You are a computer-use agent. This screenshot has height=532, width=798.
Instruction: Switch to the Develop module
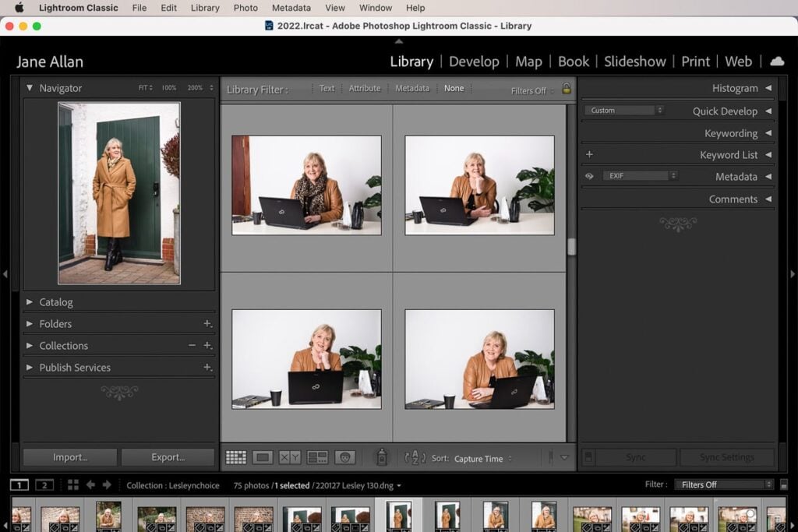474,61
